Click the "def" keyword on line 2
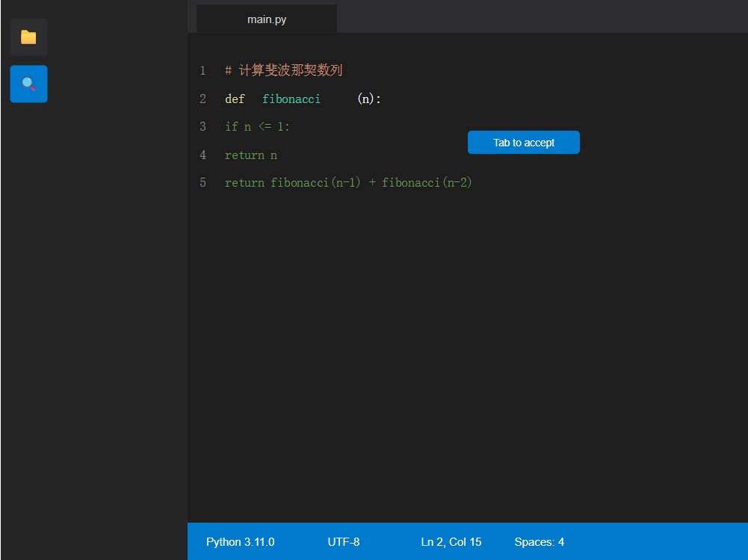Image resolution: width=748 pixels, height=560 pixels. point(235,99)
